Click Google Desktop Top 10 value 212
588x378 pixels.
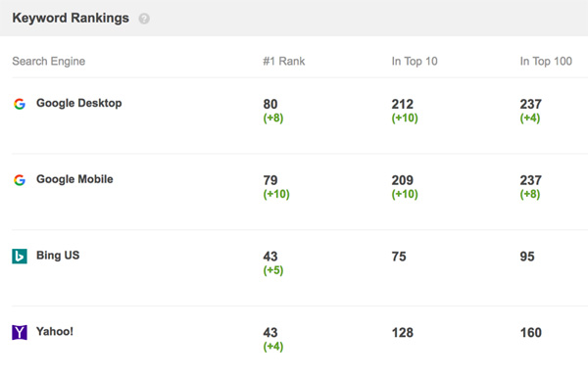[x=403, y=104]
